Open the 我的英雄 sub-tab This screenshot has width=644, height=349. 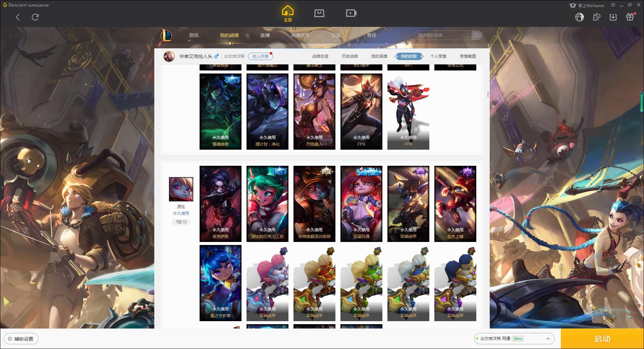379,56
